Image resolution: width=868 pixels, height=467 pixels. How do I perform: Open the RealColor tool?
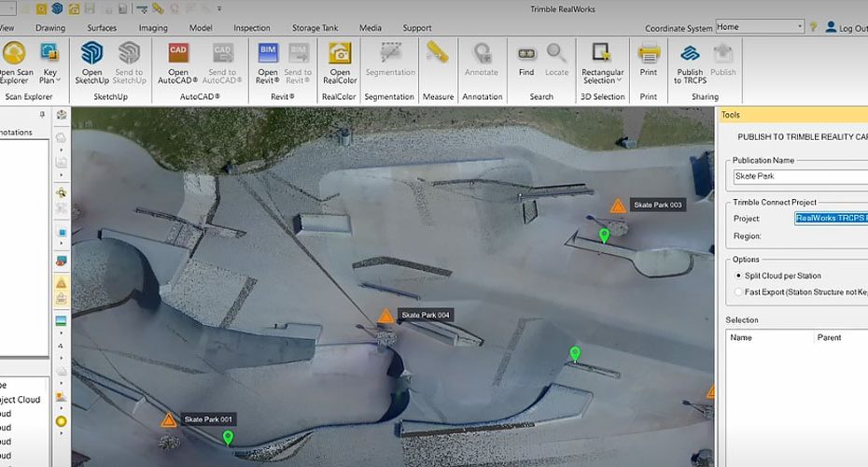[340, 64]
